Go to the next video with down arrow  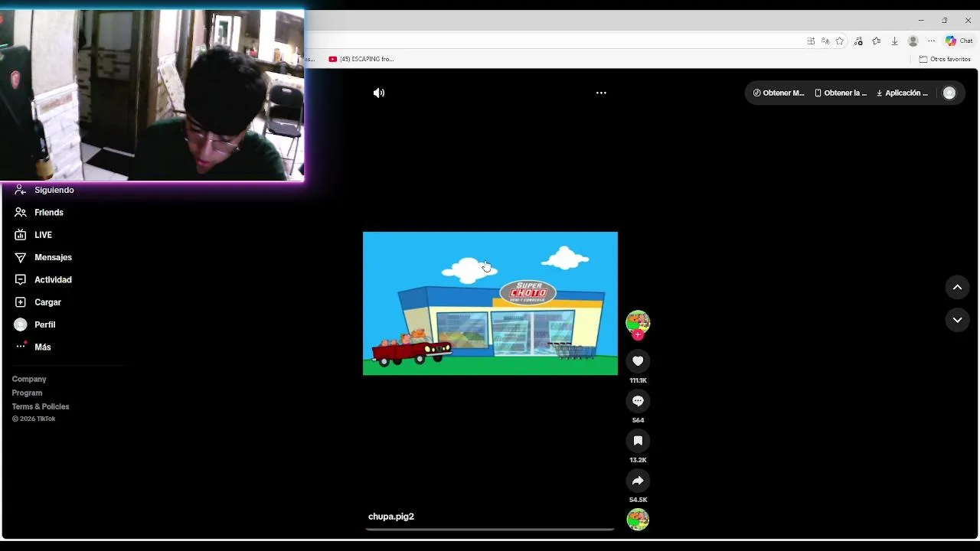point(957,320)
